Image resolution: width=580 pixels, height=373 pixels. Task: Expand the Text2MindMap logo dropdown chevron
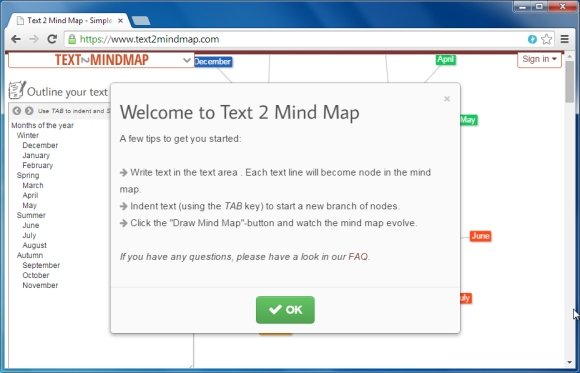tap(187, 60)
